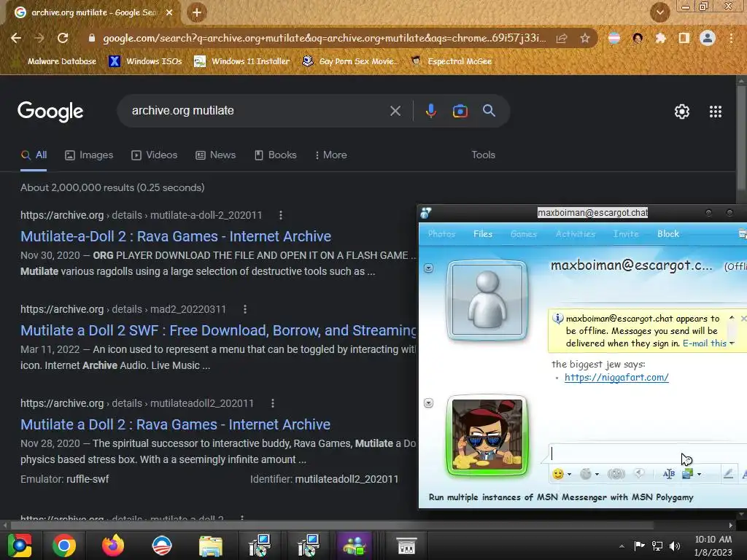Open MSN Messenger taskbar icon
The image size is (747, 560).
[354, 545]
